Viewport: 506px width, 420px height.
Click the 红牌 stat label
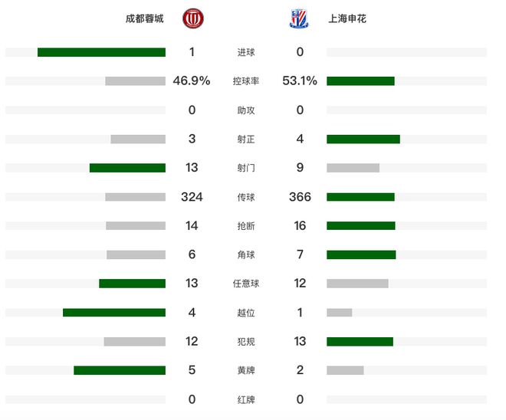pos(246,399)
